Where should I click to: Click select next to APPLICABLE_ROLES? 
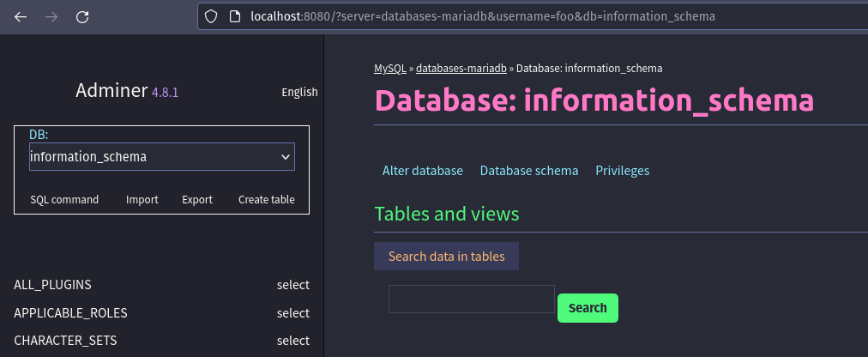click(x=292, y=313)
